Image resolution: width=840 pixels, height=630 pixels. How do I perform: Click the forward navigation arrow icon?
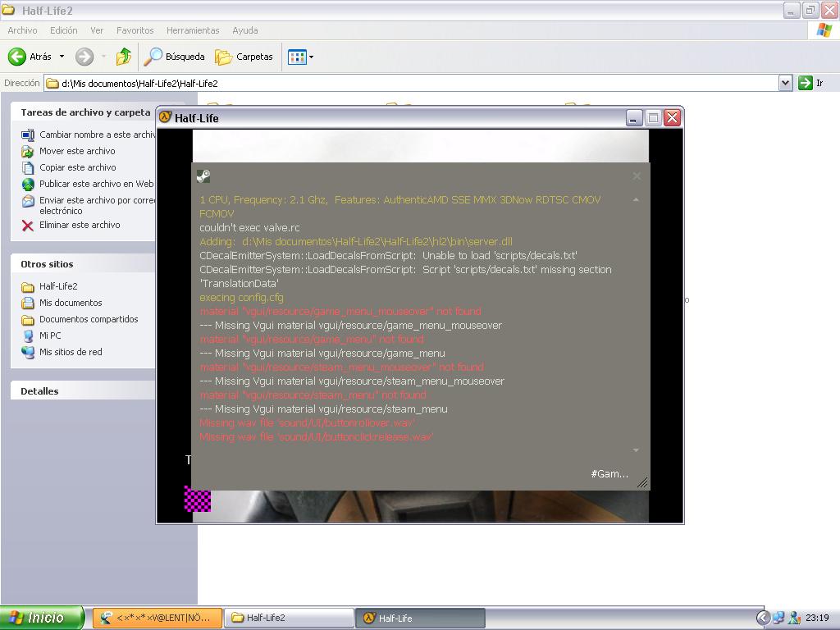click(x=84, y=57)
